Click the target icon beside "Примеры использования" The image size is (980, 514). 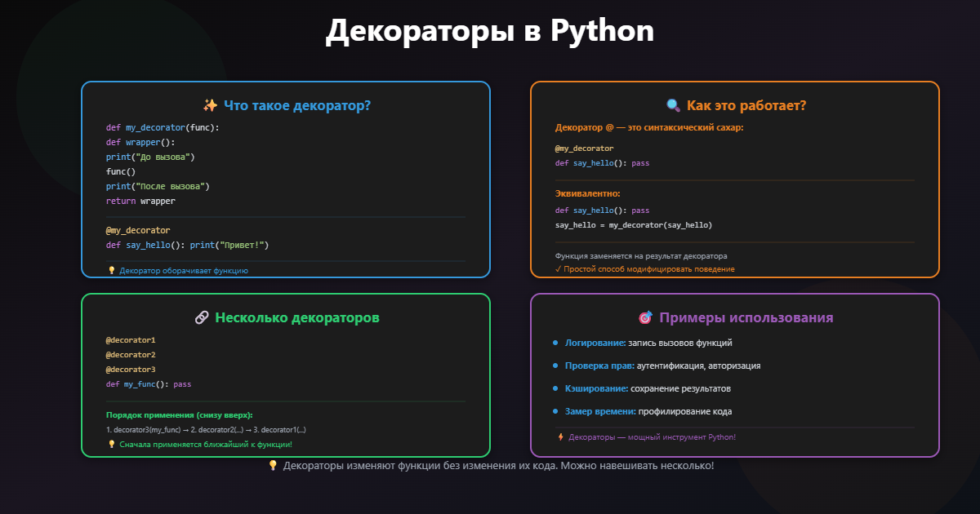click(x=645, y=317)
